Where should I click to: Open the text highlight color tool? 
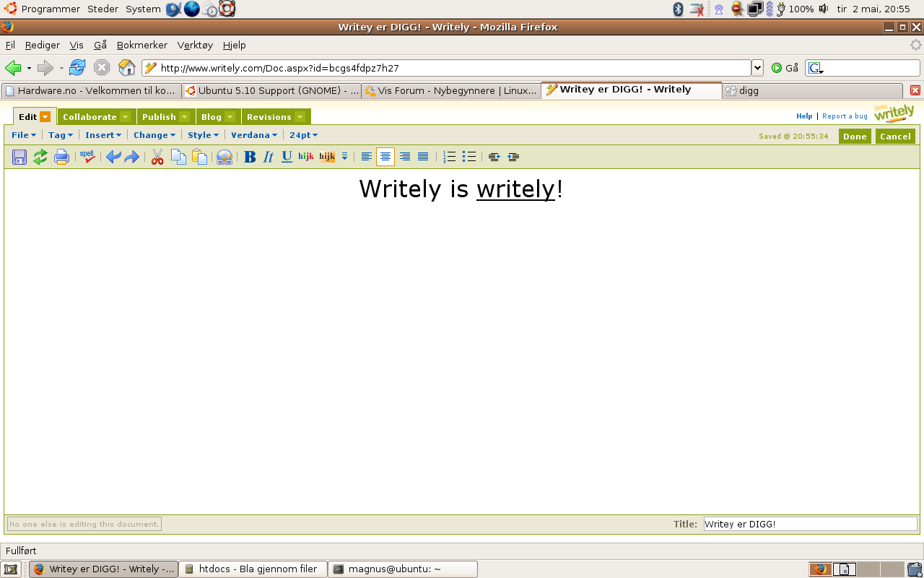pyautogui.click(x=327, y=157)
